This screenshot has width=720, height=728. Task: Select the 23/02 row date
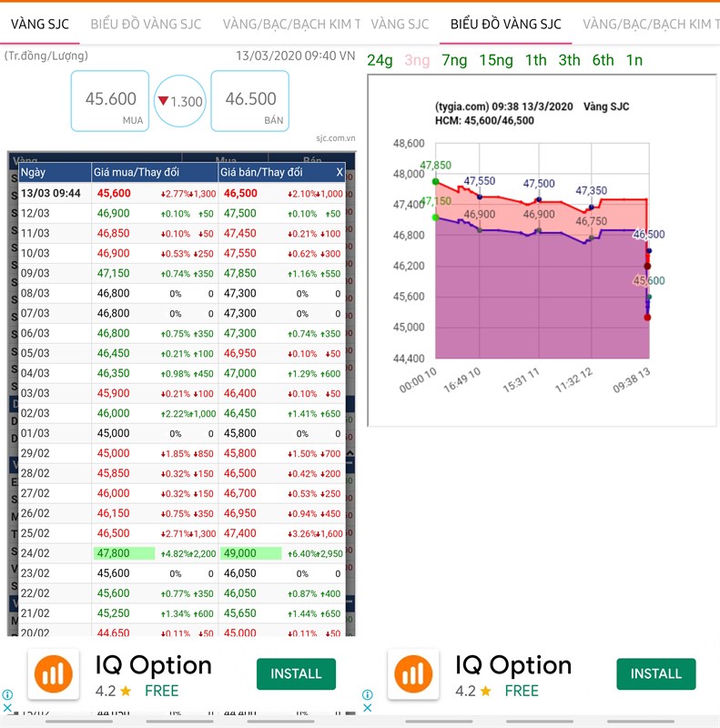click(x=35, y=573)
